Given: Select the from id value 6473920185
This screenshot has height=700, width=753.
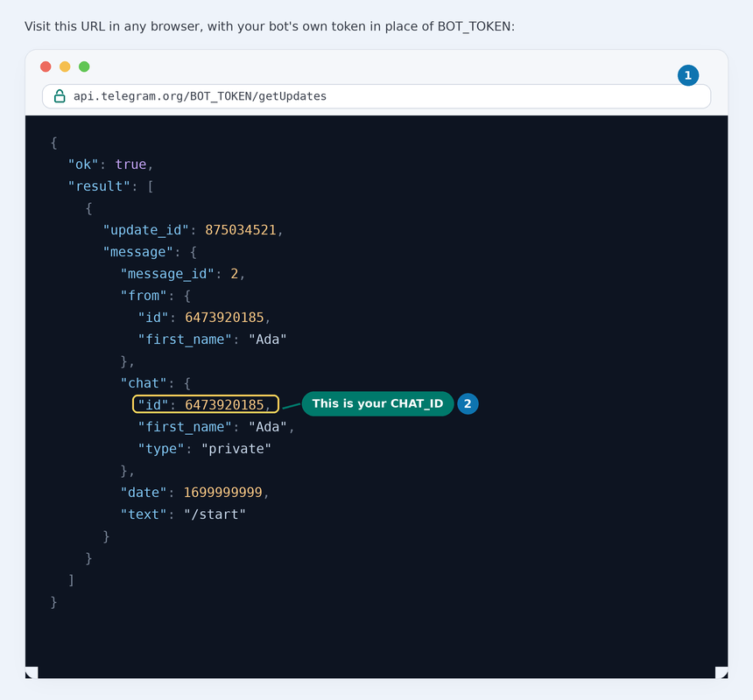Looking at the screenshot, I should point(224,318).
